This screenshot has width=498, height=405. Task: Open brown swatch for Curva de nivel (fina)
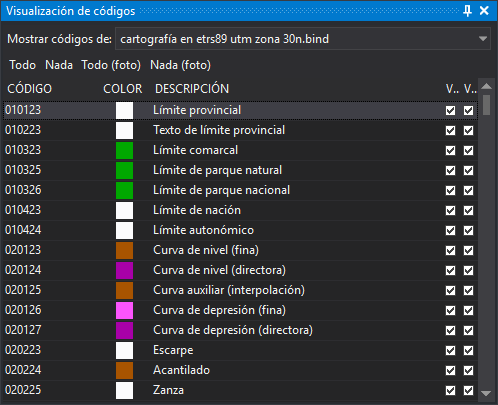click(x=124, y=250)
